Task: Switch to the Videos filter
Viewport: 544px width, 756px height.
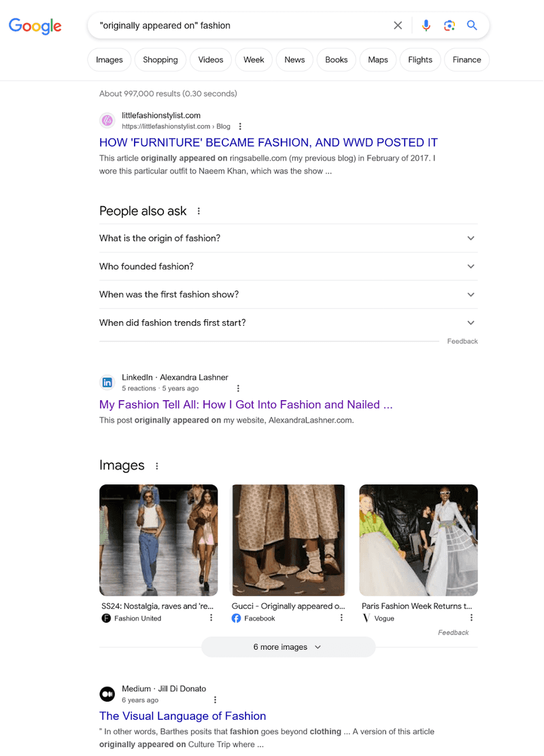Action: coord(211,60)
